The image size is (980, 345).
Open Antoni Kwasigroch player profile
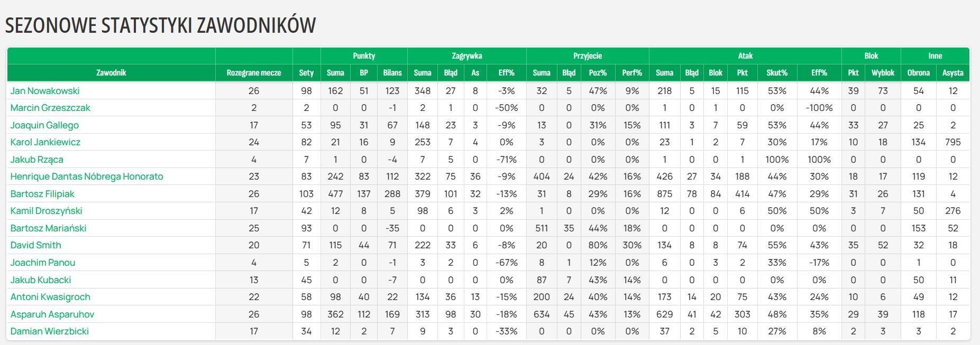click(x=50, y=297)
